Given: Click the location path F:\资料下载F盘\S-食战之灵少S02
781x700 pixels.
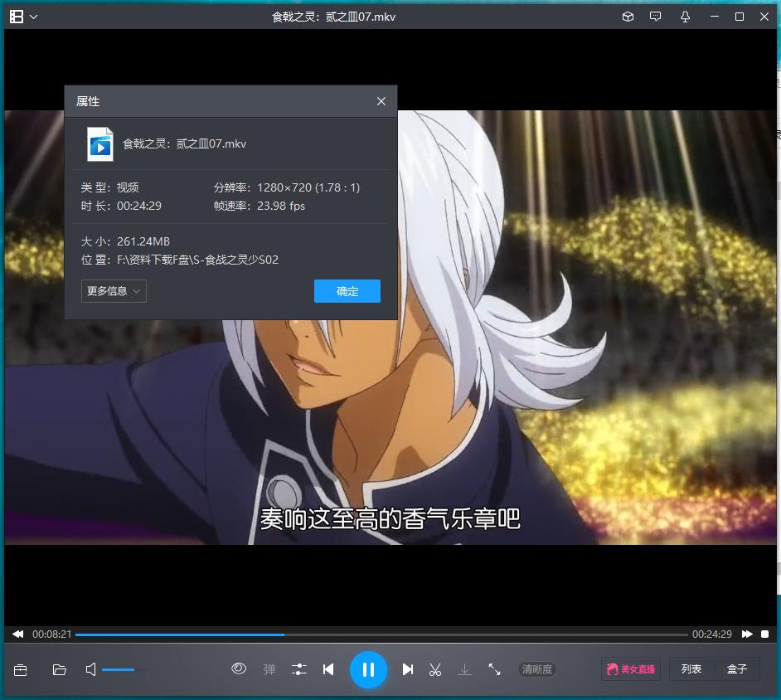Looking at the screenshot, I should 198,260.
